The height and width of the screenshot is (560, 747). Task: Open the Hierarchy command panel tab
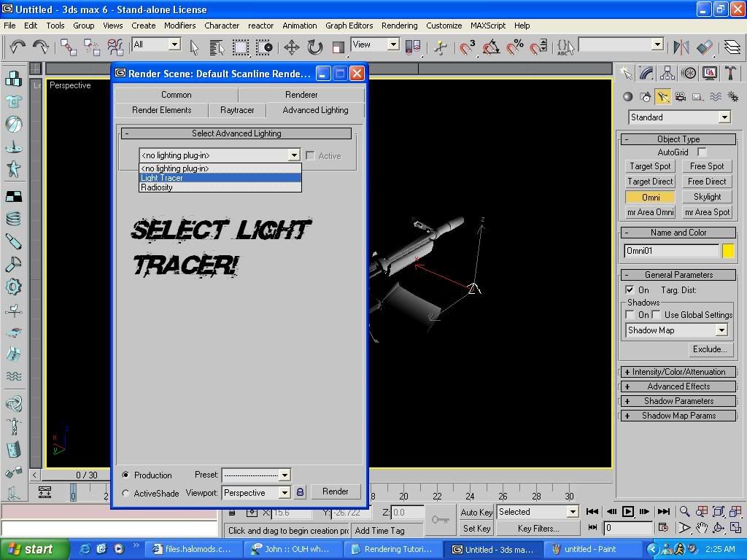pos(667,73)
